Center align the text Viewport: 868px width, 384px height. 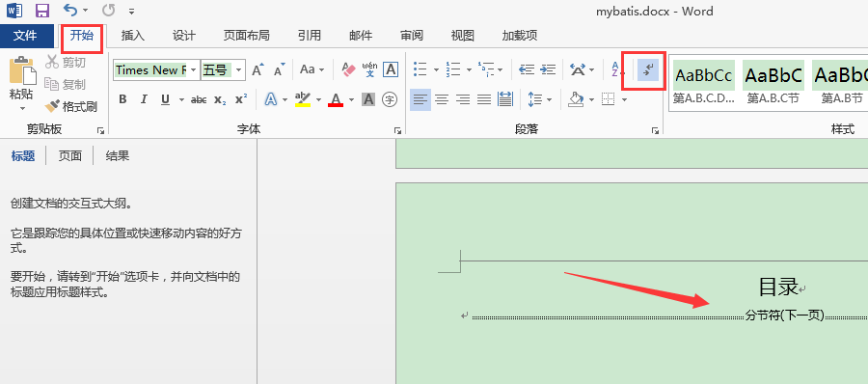pyautogui.click(x=442, y=99)
